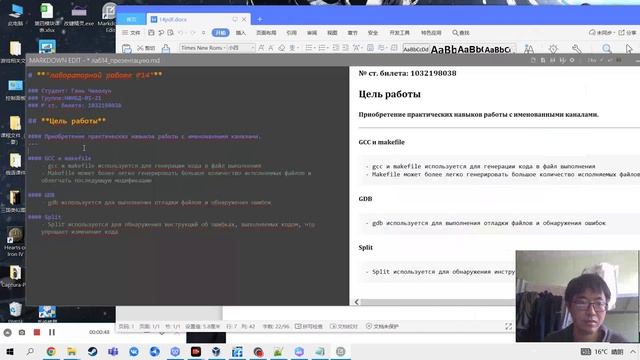The width and height of the screenshot is (640, 360).
Task: Pause the screen recording
Action: point(52,333)
